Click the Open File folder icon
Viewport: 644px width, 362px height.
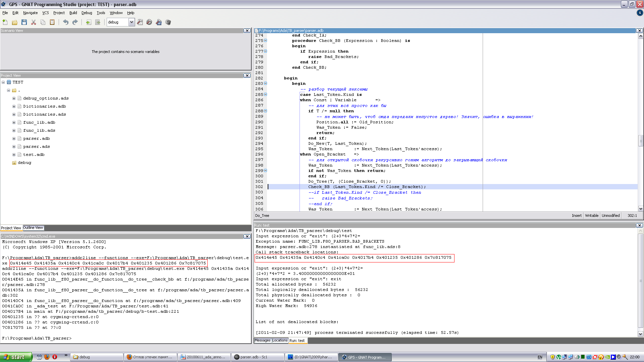point(14,22)
